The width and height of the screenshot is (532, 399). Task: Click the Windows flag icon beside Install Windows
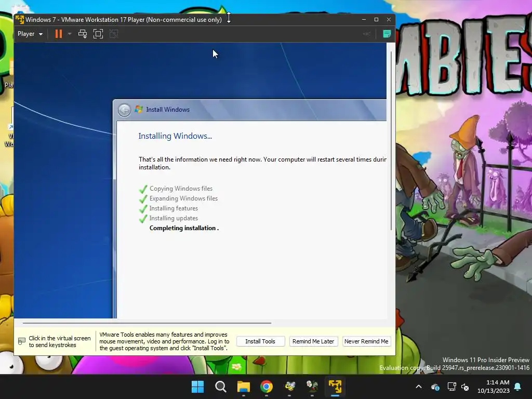point(139,109)
